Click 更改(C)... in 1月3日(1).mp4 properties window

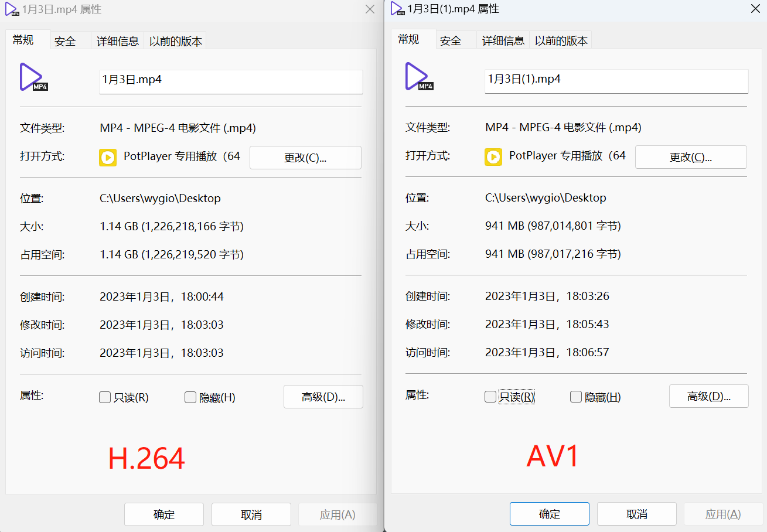pyautogui.click(x=691, y=157)
